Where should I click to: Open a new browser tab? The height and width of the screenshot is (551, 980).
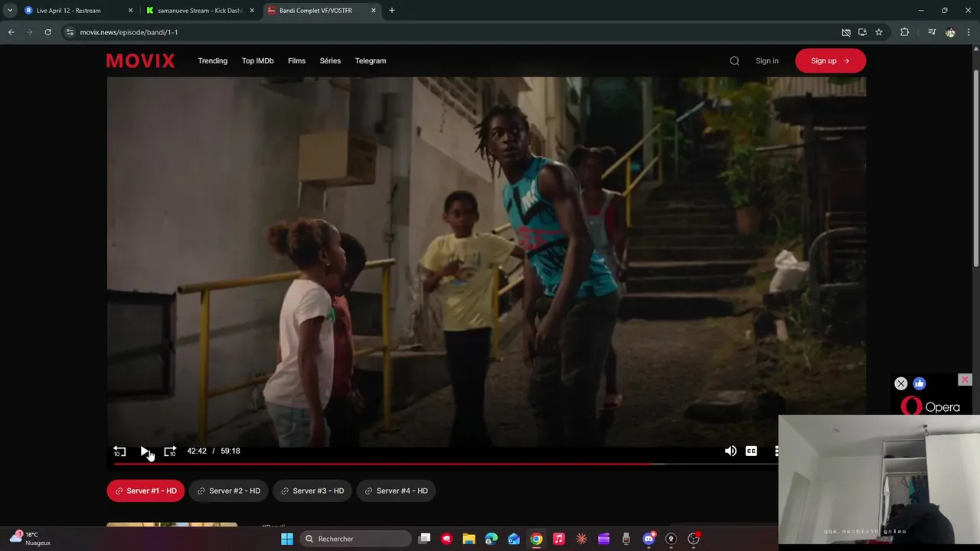tap(392, 11)
